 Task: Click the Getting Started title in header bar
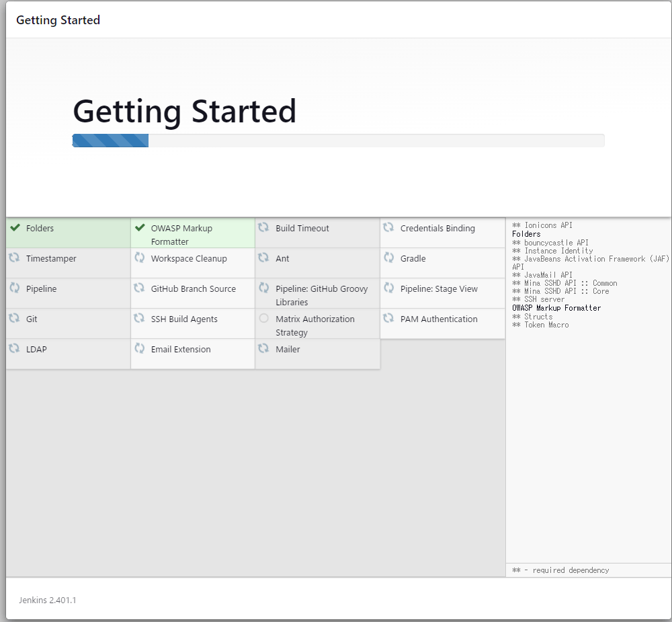pyautogui.click(x=58, y=20)
